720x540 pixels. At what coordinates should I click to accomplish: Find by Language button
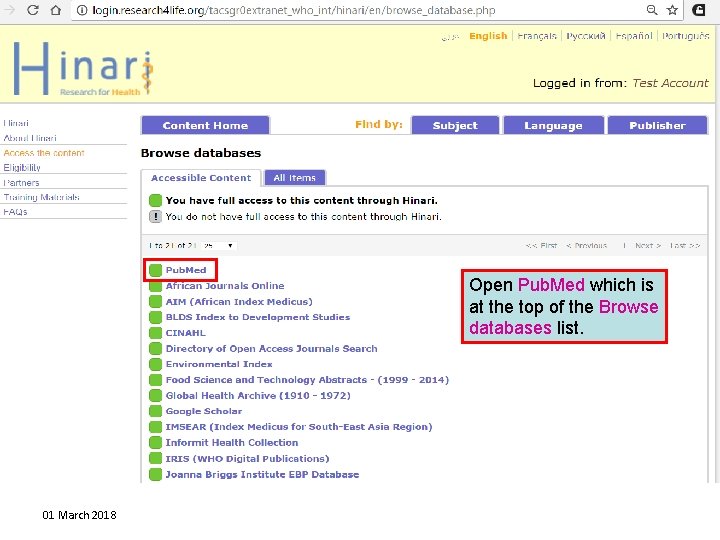pos(553,125)
